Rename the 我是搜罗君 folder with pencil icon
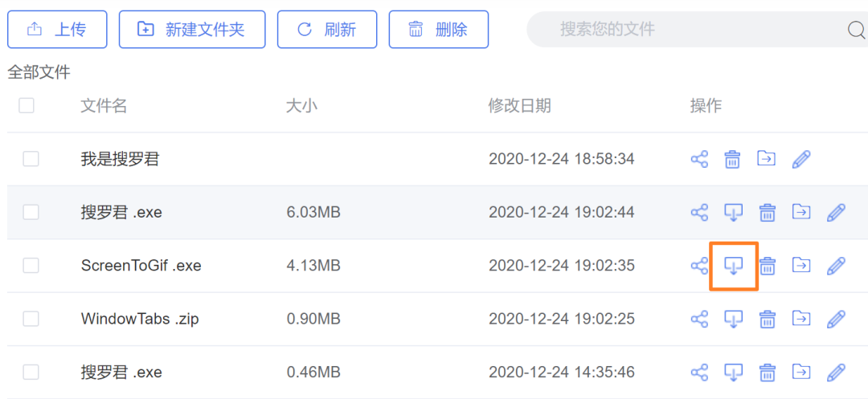Viewport: 868px width, 399px height. [x=801, y=160]
